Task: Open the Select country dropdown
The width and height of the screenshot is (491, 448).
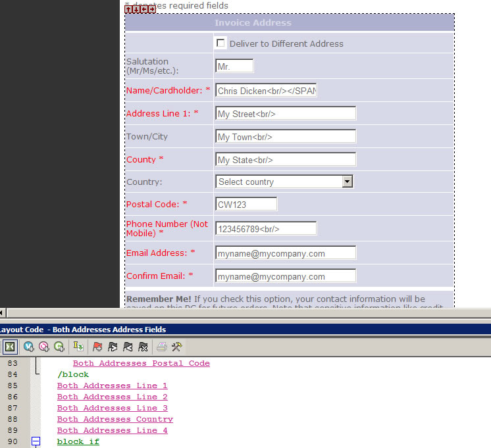Action: point(284,182)
